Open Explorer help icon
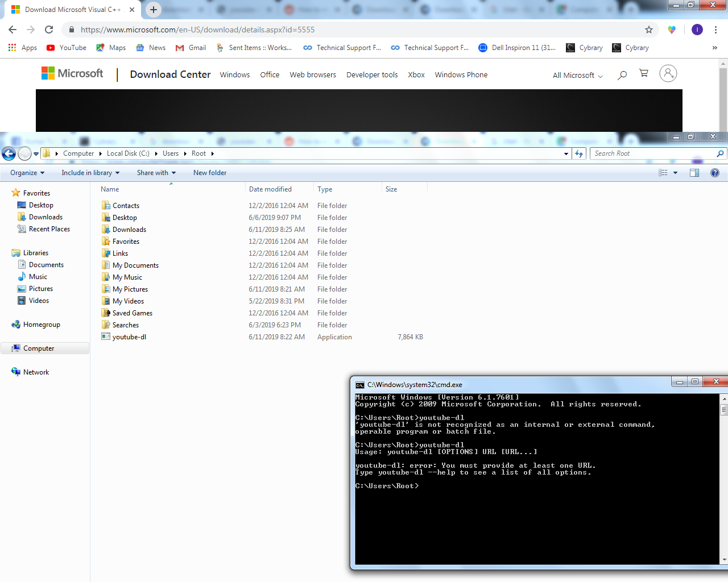Screen dimensions: 728x582 715,173
